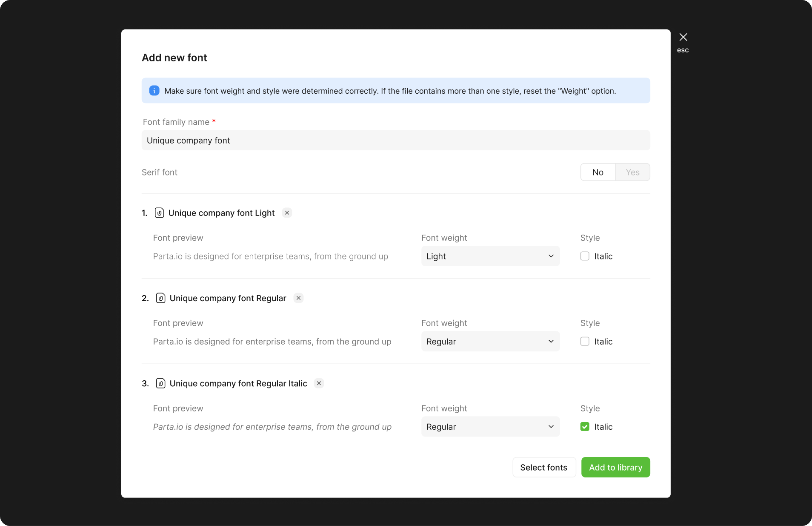Screen dimensions: 812x526
Task: Click the attachment icon for font Light
Action: [159, 213]
